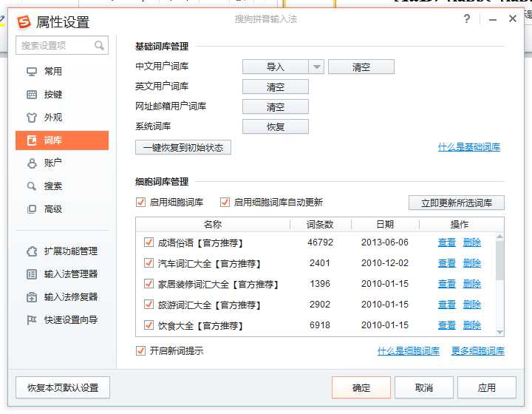Click the cell dictionary list scrollbar thumb
Screen dimensions: 532x414
499,259
